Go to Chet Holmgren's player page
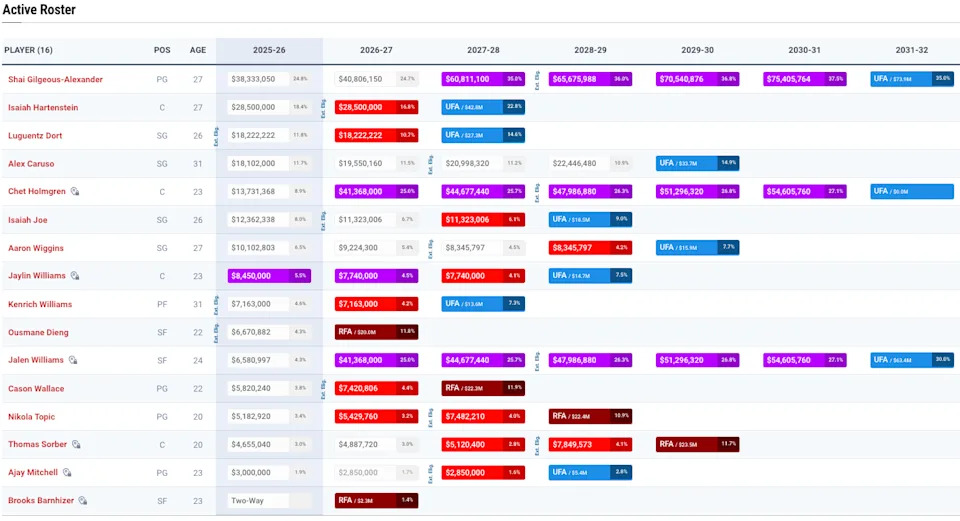960x521 pixels. (37, 192)
